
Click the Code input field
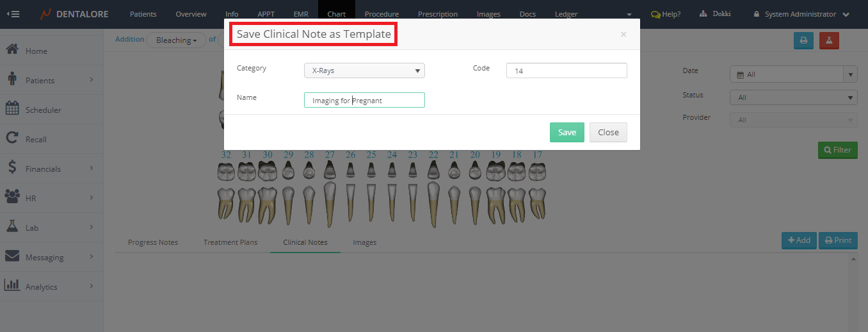566,71
